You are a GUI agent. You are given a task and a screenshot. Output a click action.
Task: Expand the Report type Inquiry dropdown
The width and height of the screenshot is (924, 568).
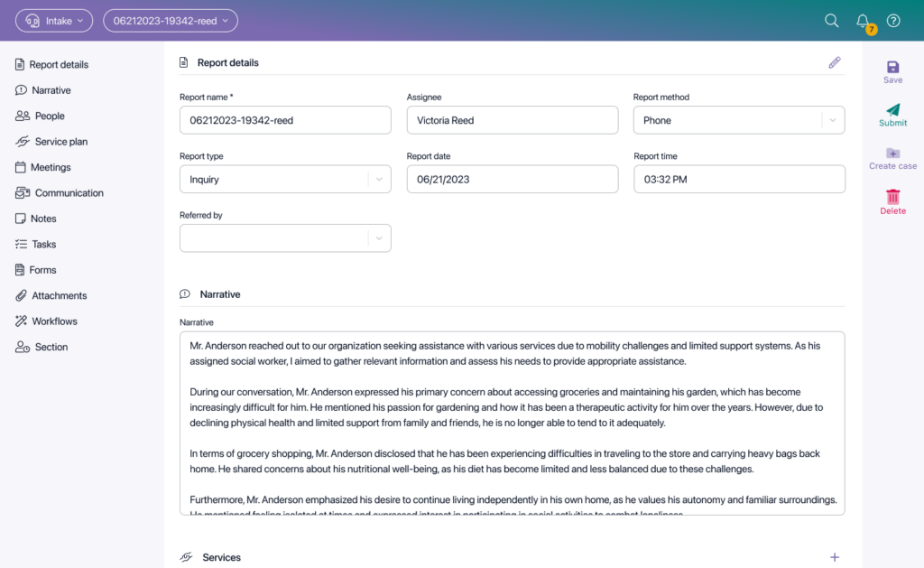coord(285,180)
